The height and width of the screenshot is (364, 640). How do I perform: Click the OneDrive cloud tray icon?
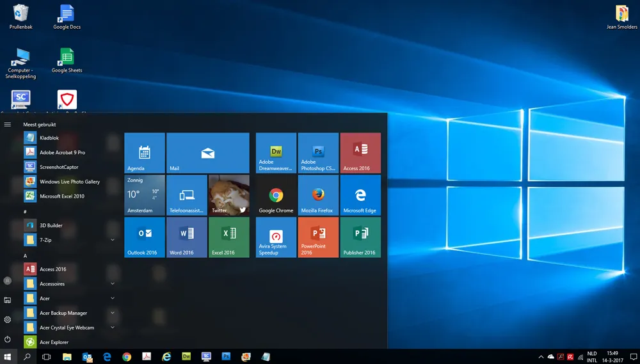(x=551, y=357)
